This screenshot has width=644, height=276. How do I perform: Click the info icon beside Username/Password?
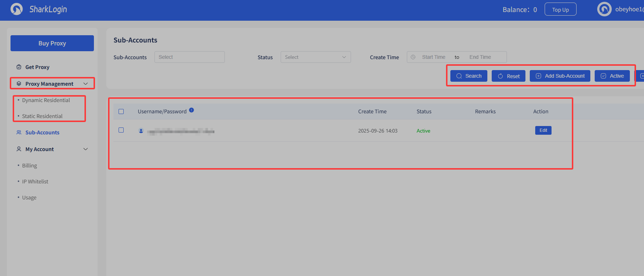click(191, 110)
